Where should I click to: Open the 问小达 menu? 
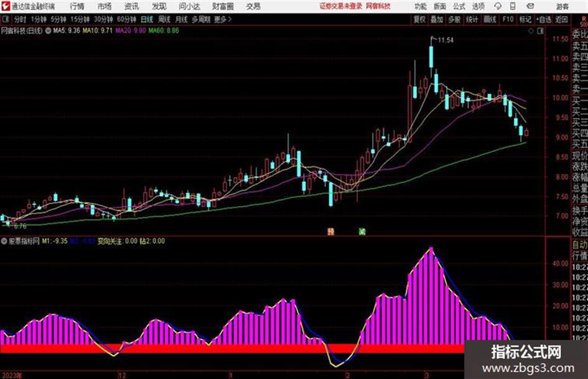pyautogui.click(x=189, y=6)
